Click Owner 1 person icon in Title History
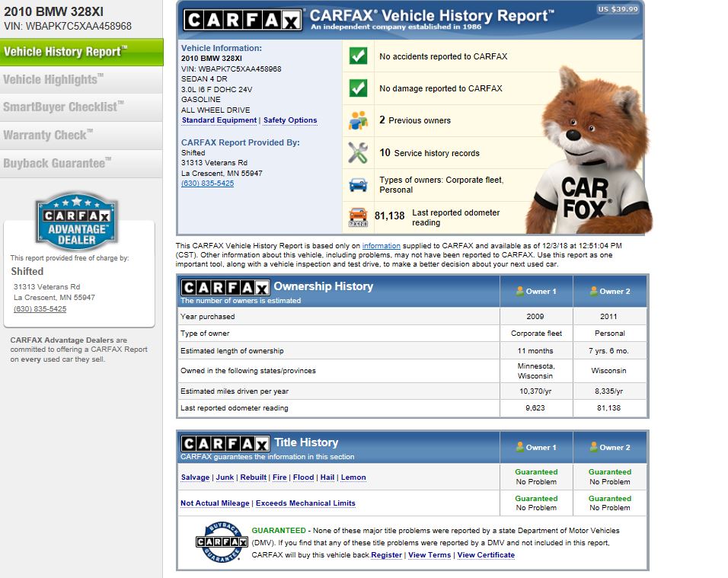728x578 pixels. (519, 447)
